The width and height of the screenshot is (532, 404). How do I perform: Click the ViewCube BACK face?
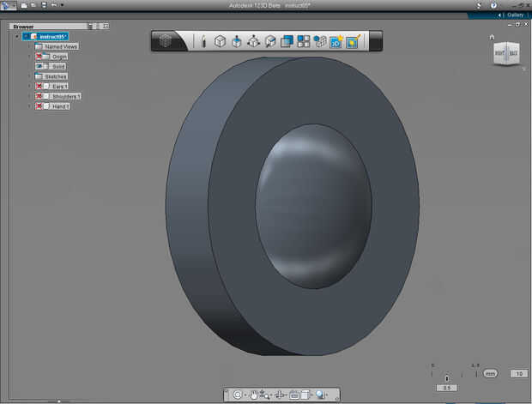tap(512, 54)
